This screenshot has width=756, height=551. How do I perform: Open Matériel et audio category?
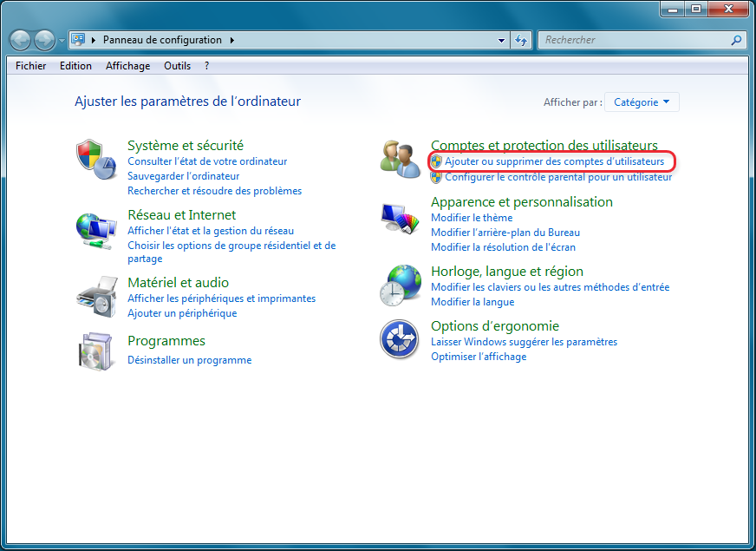pyautogui.click(x=179, y=282)
